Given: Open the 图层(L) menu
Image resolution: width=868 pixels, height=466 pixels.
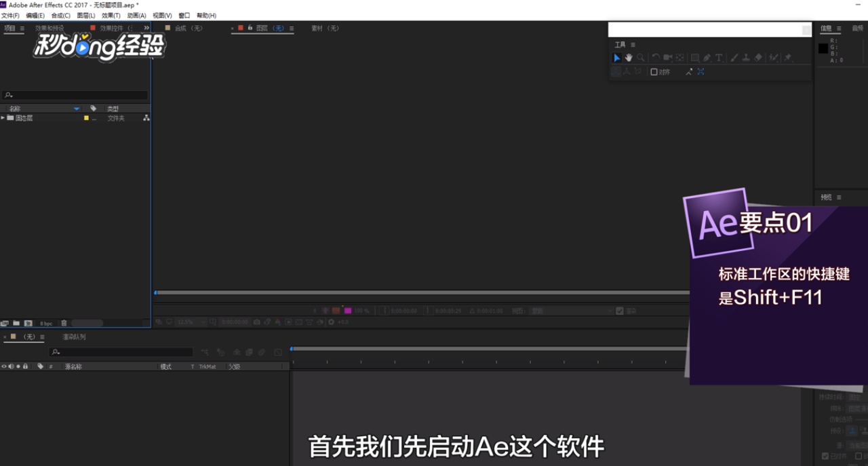Looking at the screenshot, I should click(86, 16).
